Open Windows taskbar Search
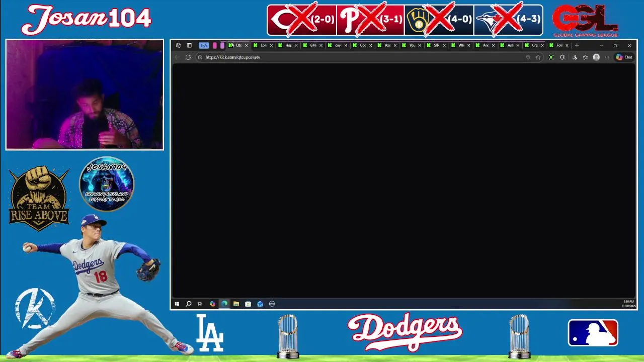 [189, 304]
